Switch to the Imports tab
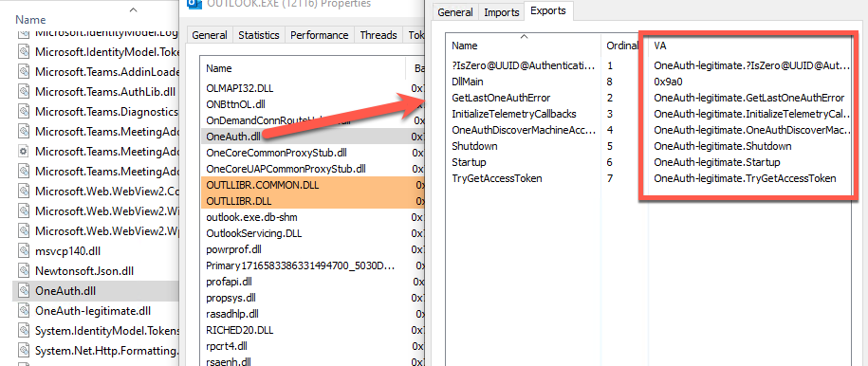 (502, 12)
